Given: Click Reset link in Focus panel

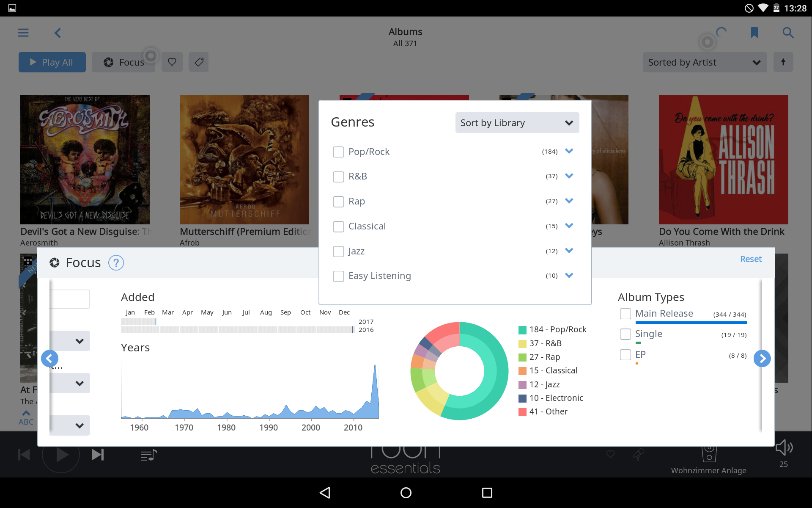Looking at the screenshot, I should [751, 259].
